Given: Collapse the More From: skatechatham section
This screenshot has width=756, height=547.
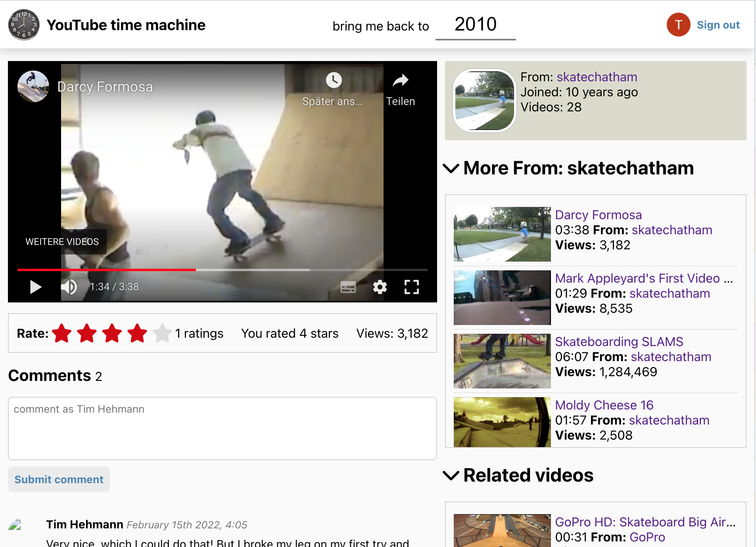Looking at the screenshot, I should point(451,168).
